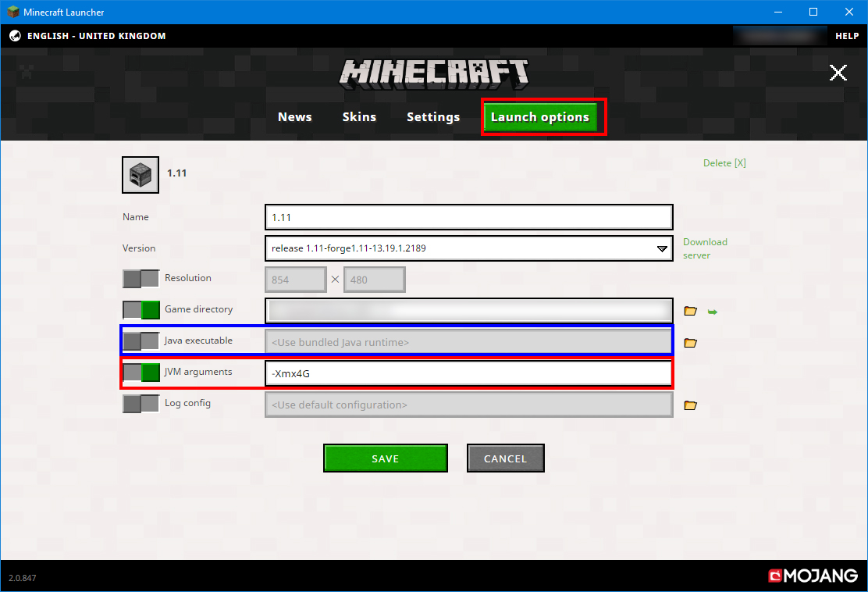Select the Launch options tab

(x=540, y=117)
